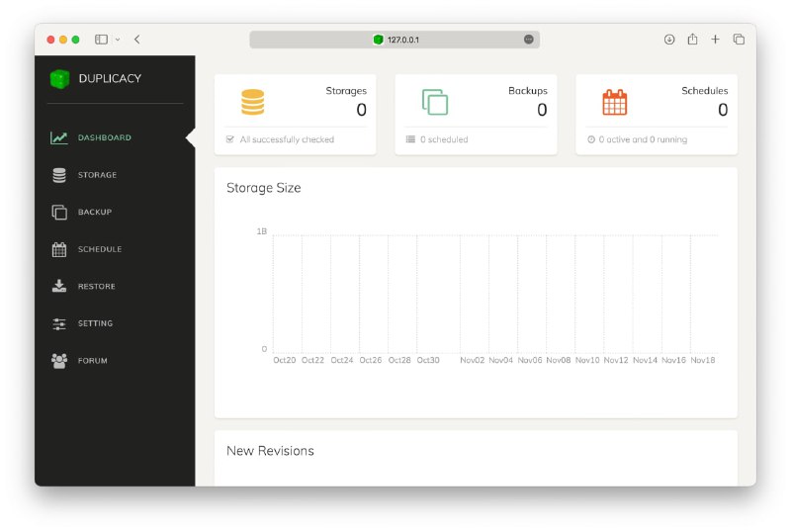The height and width of the screenshot is (532, 791).
Task: Click the 127.0.0.1 address bar
Action: pos(395,40)
